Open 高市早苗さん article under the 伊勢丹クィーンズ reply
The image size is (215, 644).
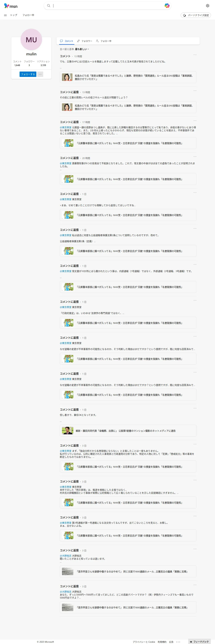click(128, 608)
